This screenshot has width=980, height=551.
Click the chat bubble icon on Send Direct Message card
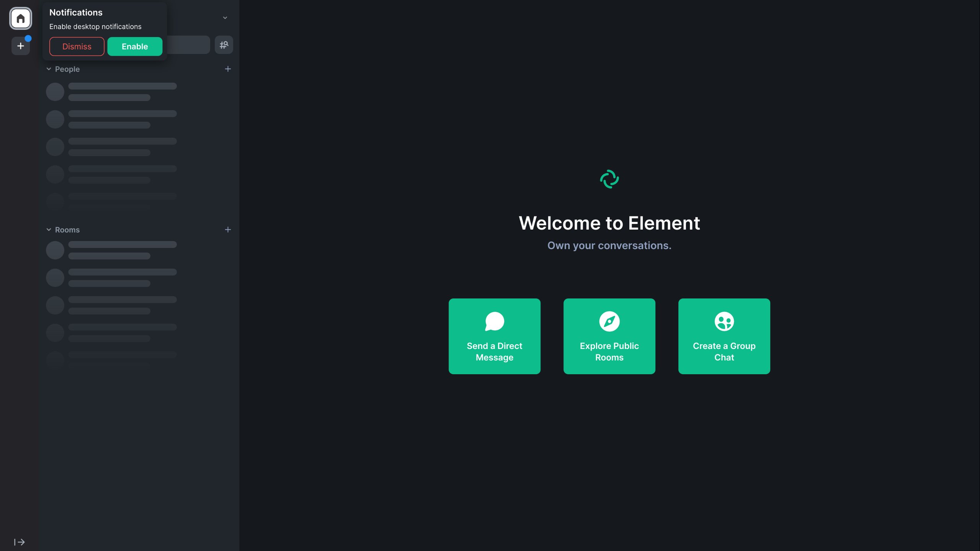494,321
